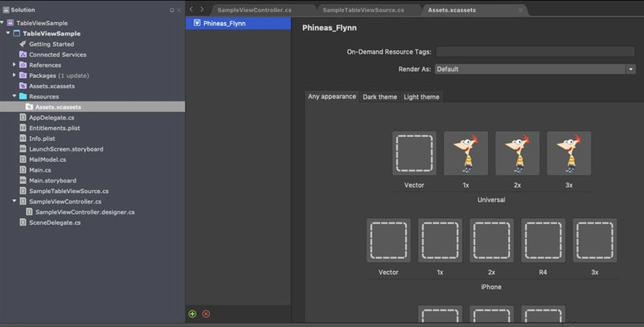The width and height of the screenshot is (644, 327).
Task: Click the Entitlements.plist file icon
Action: tap(23, 128)
